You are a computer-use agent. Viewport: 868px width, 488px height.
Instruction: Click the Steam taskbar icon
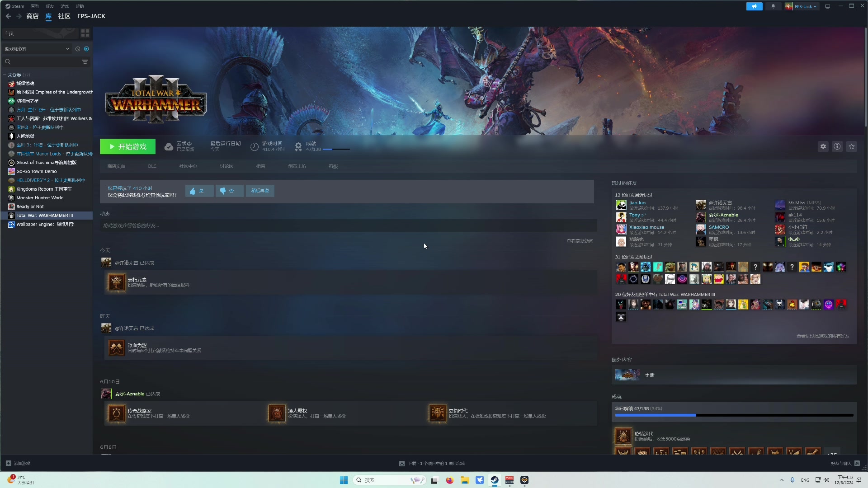coord(495,480)
